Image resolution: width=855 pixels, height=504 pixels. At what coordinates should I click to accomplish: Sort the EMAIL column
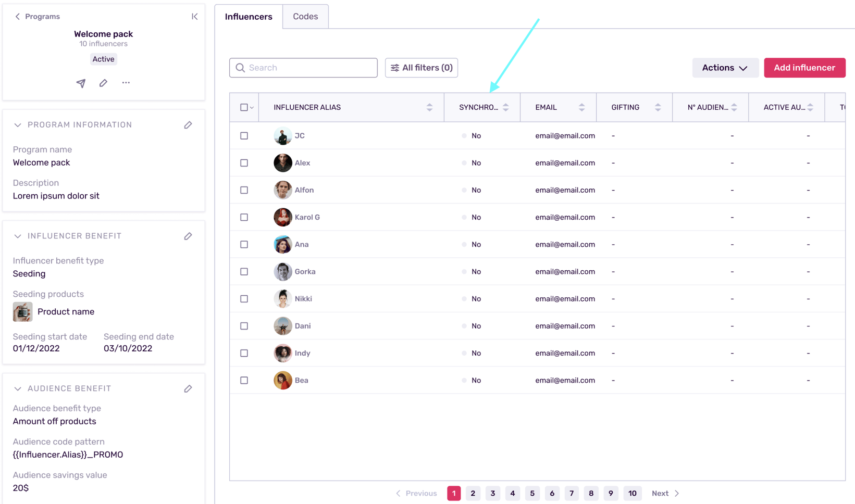pyautogui.click(x=581, y=107)
